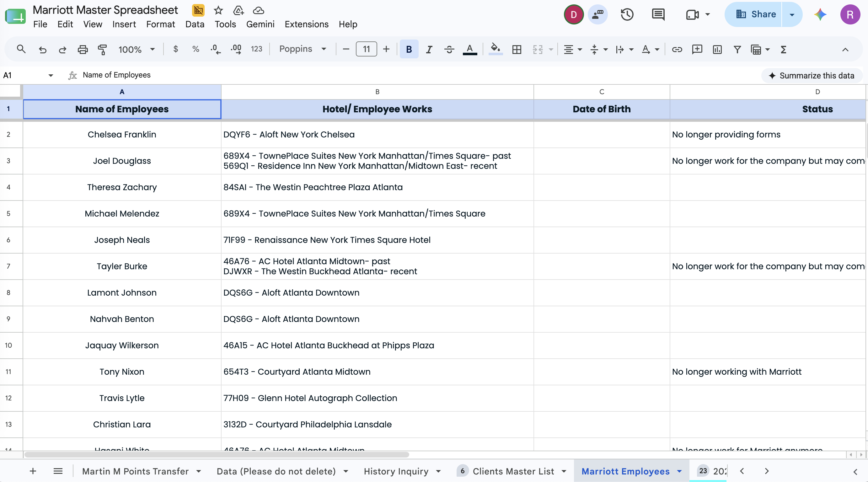This screenshot has width=868, height=482.
Task: Open functions sigma icon
Action: tap(783, 50)
